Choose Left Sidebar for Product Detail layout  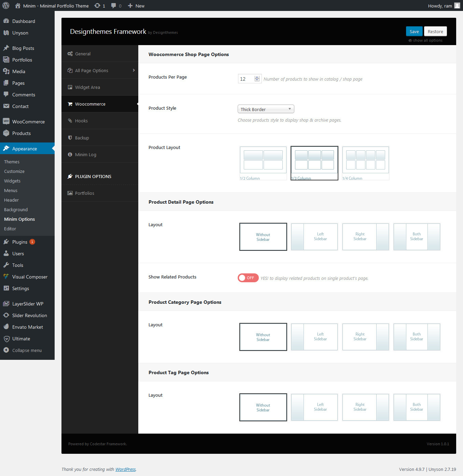point(314,237)
